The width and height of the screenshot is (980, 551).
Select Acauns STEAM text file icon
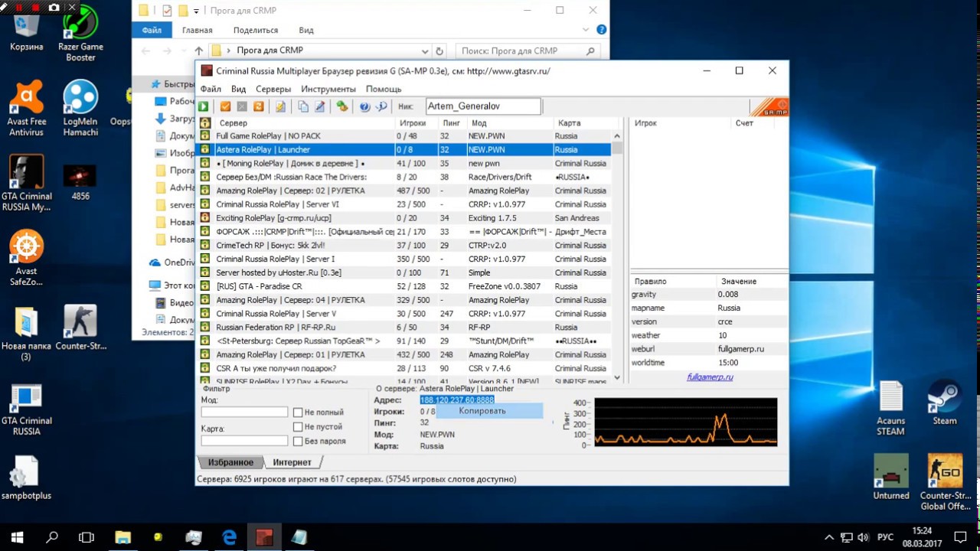[x=890, y=408]
